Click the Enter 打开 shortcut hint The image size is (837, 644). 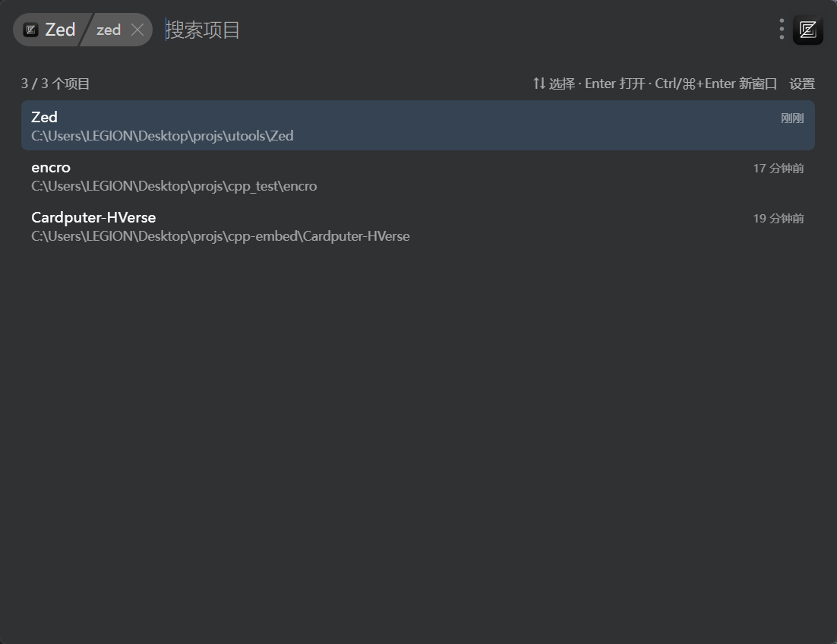615,84
